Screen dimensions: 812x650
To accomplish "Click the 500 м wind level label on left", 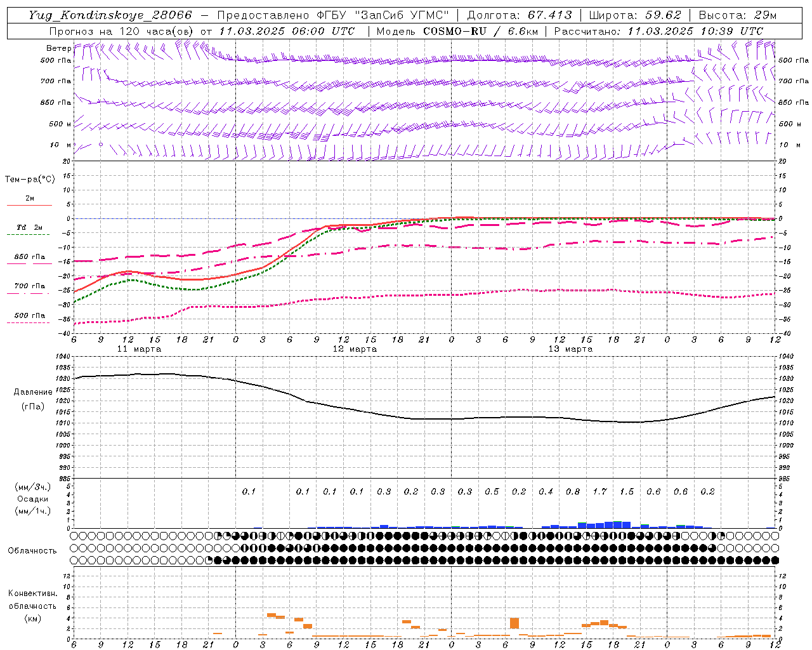I will [x=60, y=124].
